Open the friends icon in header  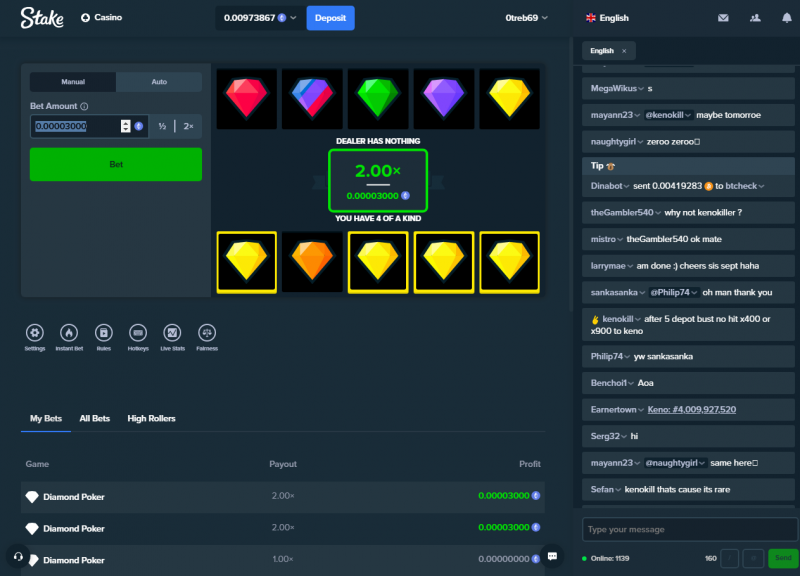tap(755, 18)
